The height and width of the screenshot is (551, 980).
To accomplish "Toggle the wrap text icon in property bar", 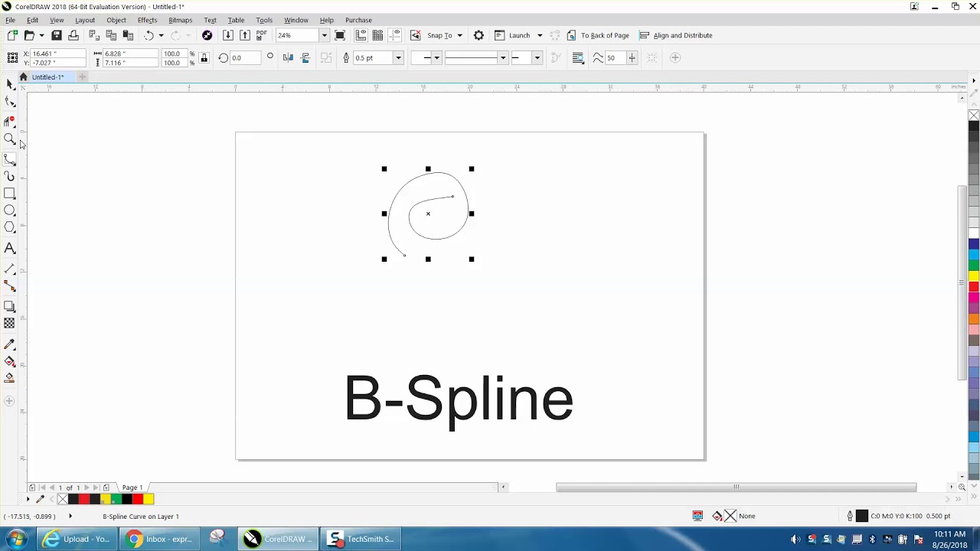I will 578,58.
